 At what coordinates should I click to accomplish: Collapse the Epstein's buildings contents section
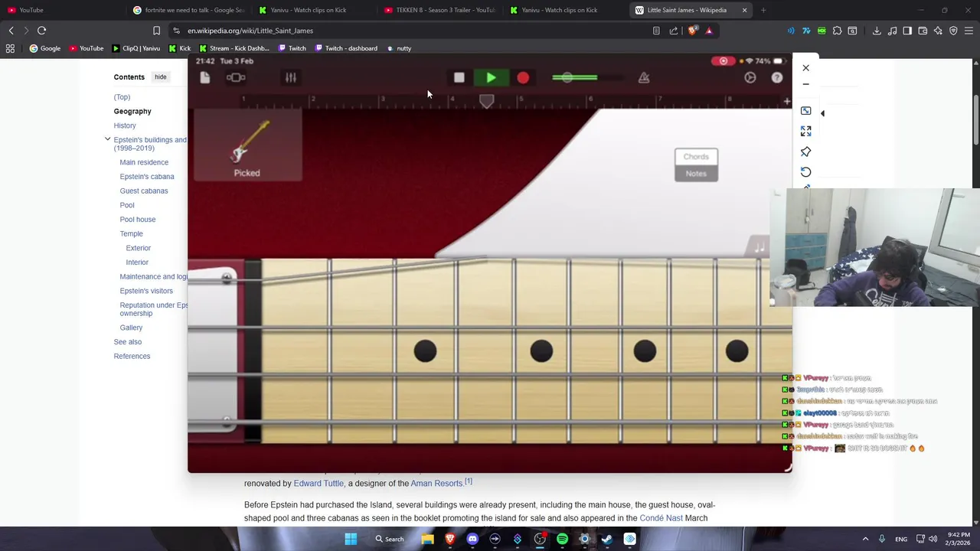(x=107, y=139)
